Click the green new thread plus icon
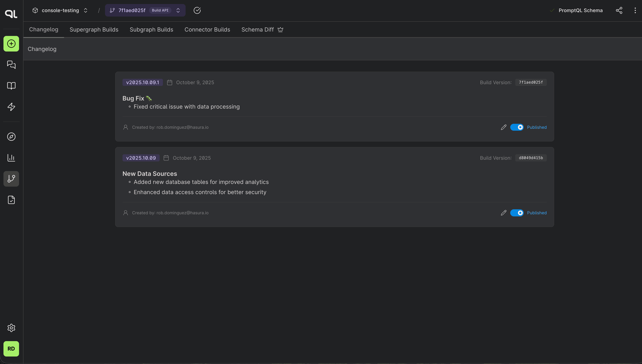Screen dimensions: 642x364 click(11, 44)
